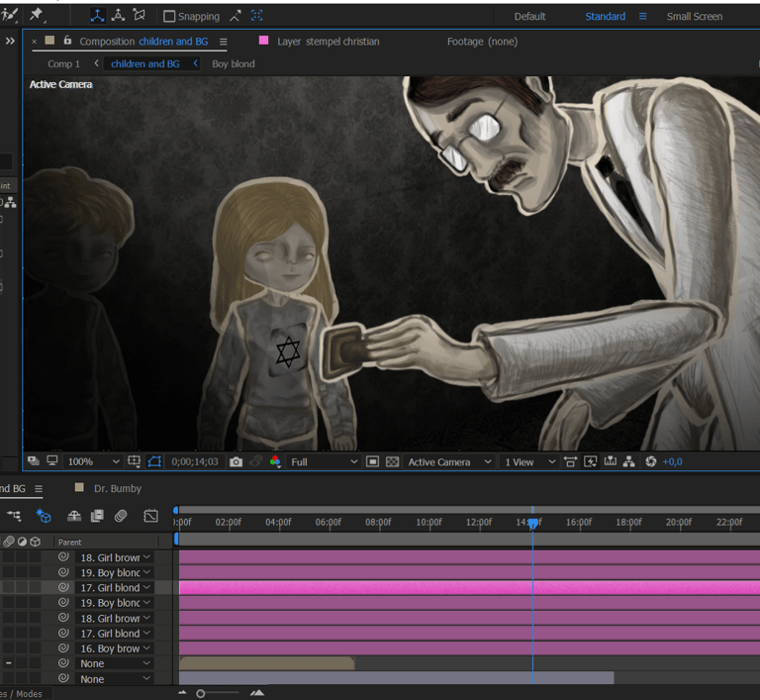Click the Reset Exposure icon in viewer
This screenshot has width=760, height=700.
pos(650,461)
